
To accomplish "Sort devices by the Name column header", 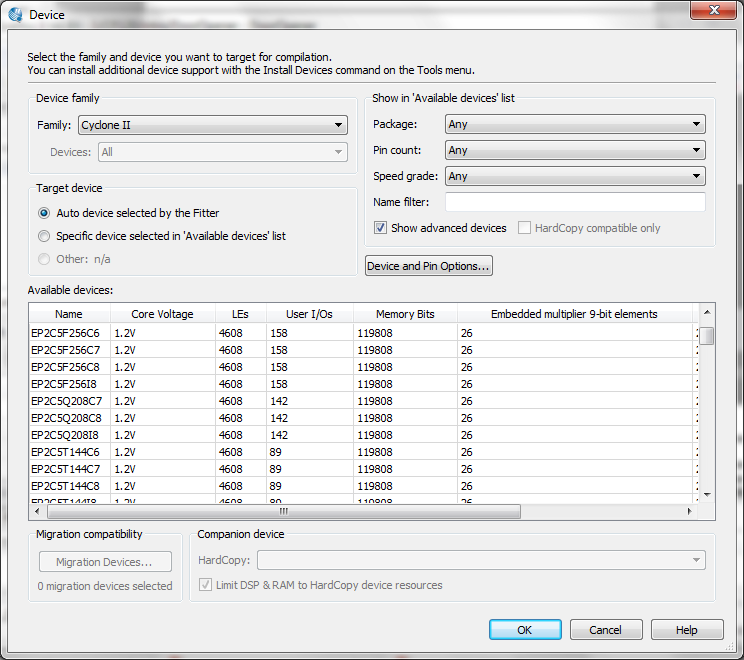I will 69,314.
